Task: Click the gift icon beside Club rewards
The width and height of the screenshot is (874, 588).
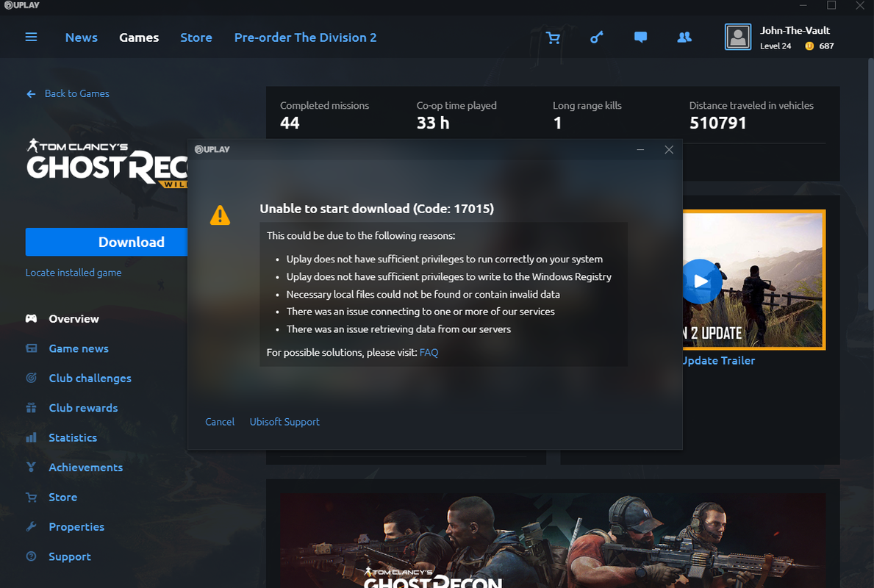Action: click(x=31, y=407)
